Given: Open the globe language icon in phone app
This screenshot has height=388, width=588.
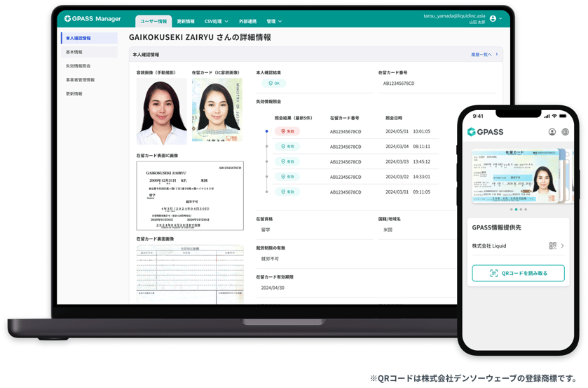Looking at the screenshot, I should [x=565, y=132].
